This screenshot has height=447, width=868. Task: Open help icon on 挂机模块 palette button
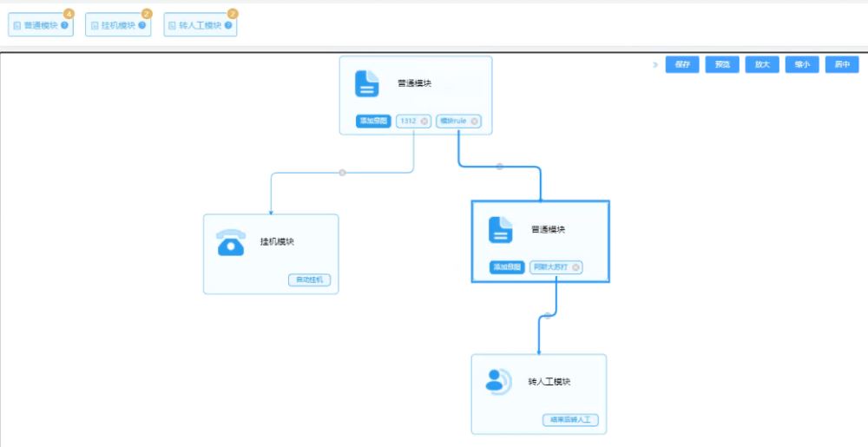(142, 25)
